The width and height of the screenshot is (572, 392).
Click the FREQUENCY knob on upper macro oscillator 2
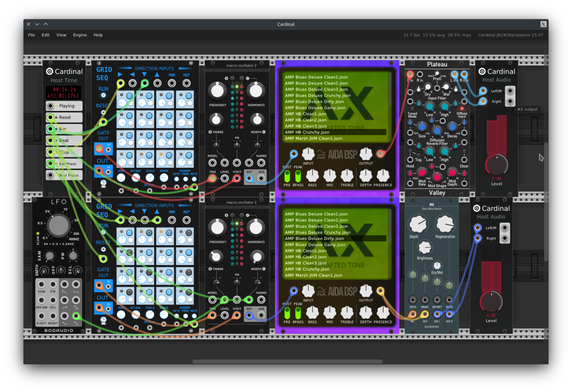click(218, 91)
